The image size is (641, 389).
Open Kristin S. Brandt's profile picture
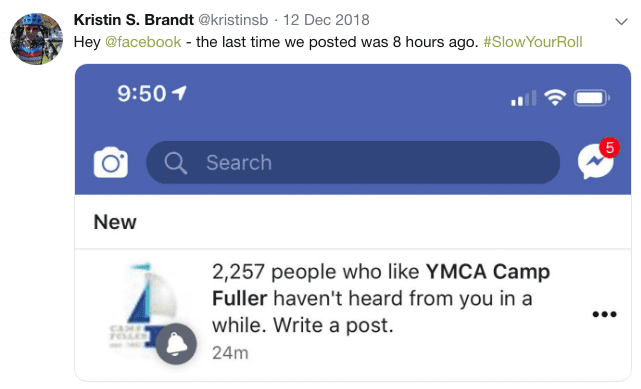[x=36, y=39]
